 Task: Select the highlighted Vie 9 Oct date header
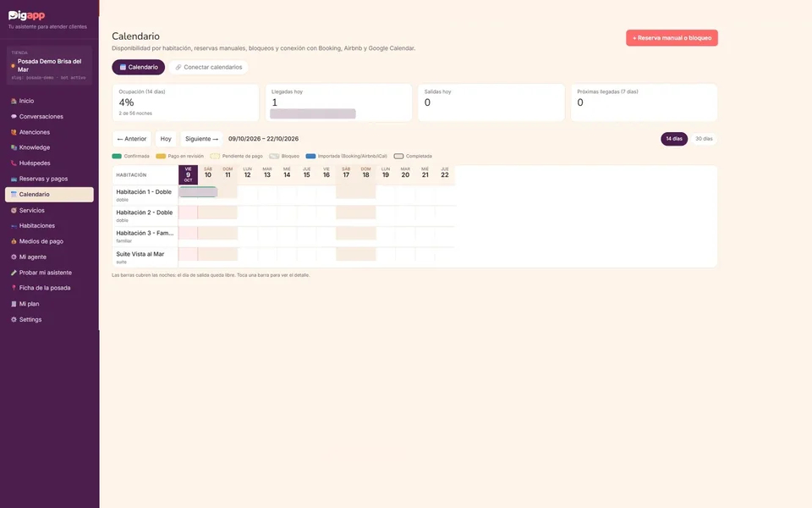(x=188, y=174)
